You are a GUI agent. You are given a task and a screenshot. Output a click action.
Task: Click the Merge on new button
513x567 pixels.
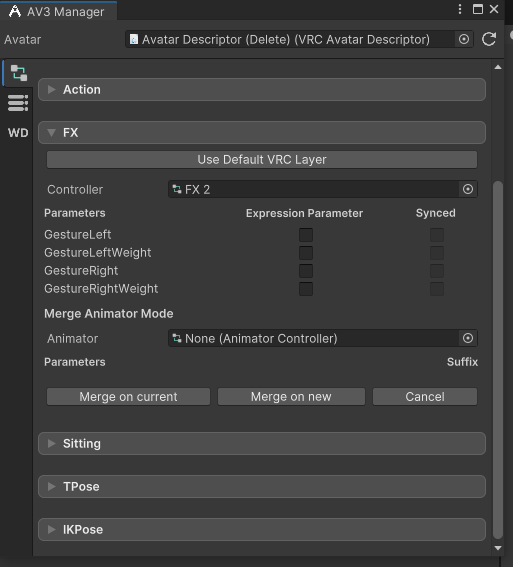tap(291, 397)
